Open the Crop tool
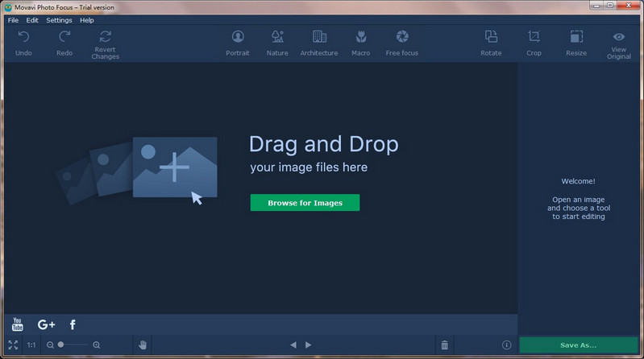This screenshot has width=644, height=359. [x=534, y=37]
